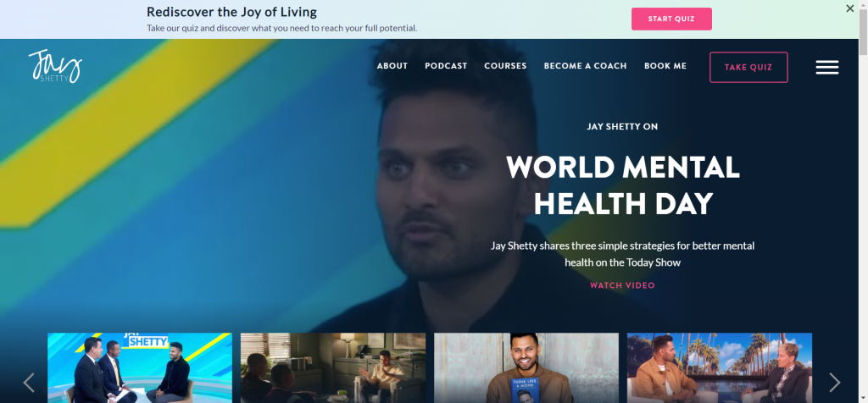Open the About menu item

(392, 66)
